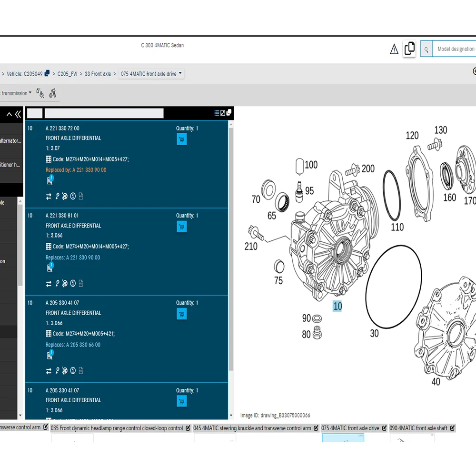Follow the 'Replaces: A 205 330 66 00' link
The image size is (476, 476).
click(73, 345)
